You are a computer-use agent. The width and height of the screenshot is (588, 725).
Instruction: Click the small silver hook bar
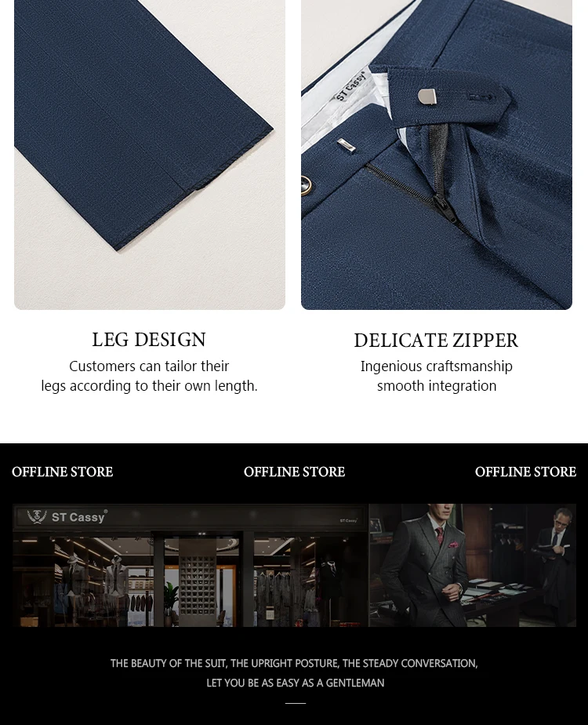pos(346,144)
